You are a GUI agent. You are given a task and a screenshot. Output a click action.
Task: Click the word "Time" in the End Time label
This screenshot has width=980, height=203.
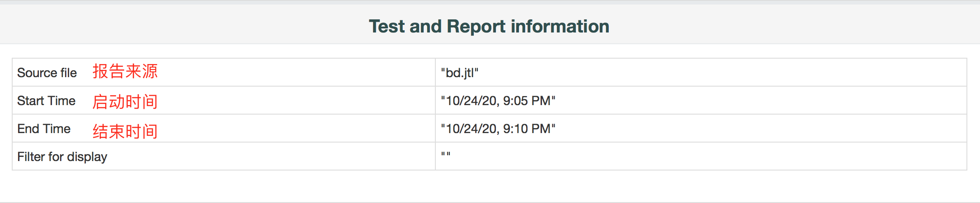(x=57, y=129)
